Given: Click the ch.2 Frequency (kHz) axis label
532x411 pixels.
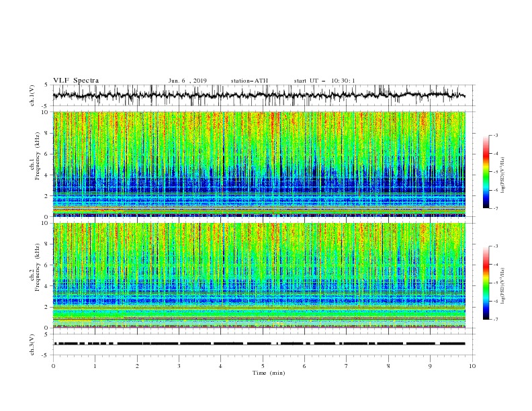Looking at the screenshot, I should coord(35,267).
